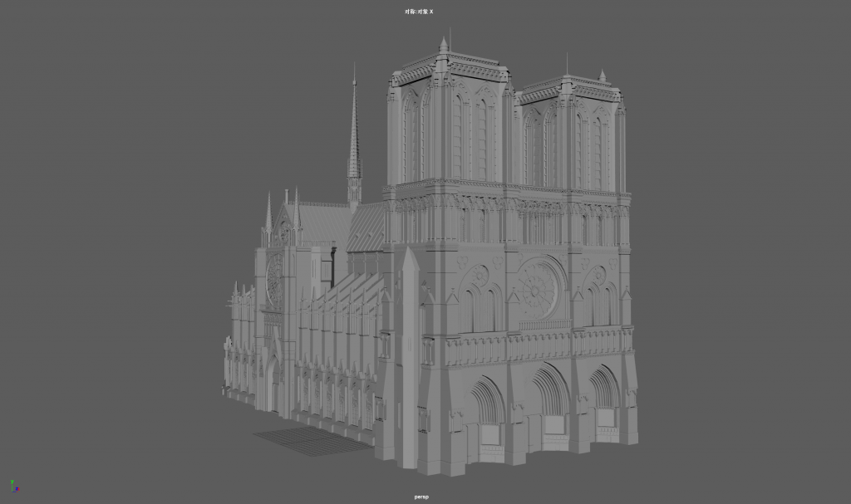Click the XYZ axis orientation gizmo
Image resolution: width=851 pixels, height=504 pixels.
click(15, 486)
